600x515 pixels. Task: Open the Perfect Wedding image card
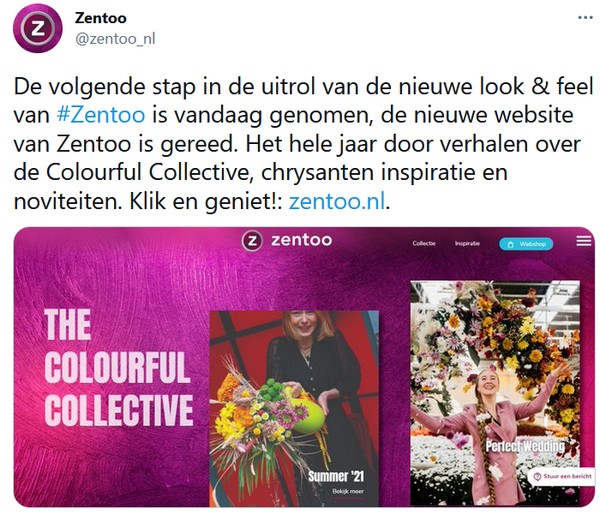pyautogui.click(x=495, y=393)
